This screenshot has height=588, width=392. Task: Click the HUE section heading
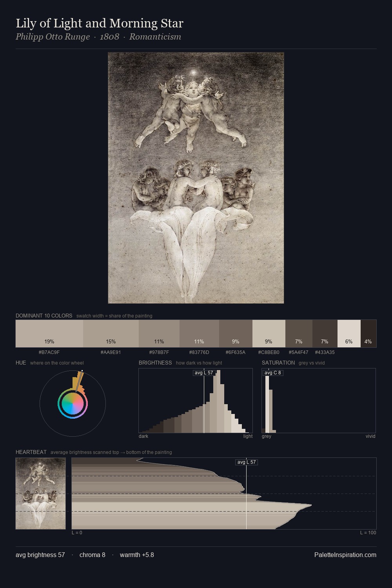coord(21,363)
